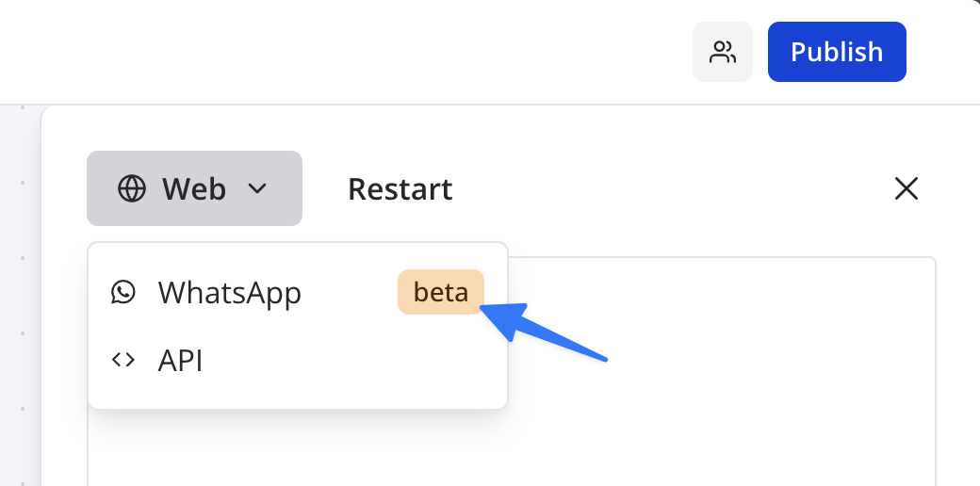The width and height of the screenshot is (980, 486).
Task: Close the preview panel with X
Action: [x=906, y=188]
